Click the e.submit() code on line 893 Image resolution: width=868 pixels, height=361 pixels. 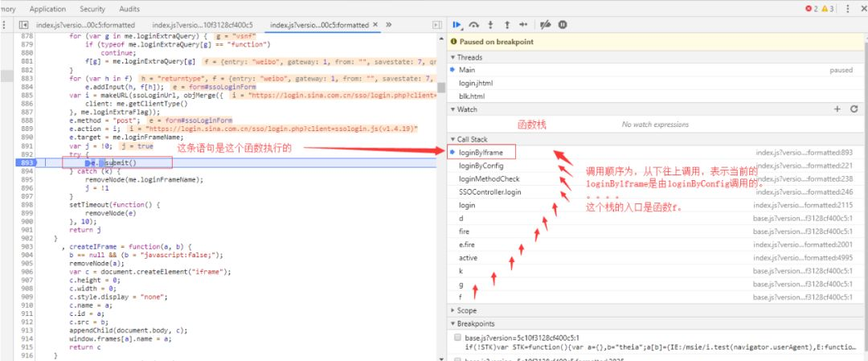pyautogui.click(x=111, y=162)
